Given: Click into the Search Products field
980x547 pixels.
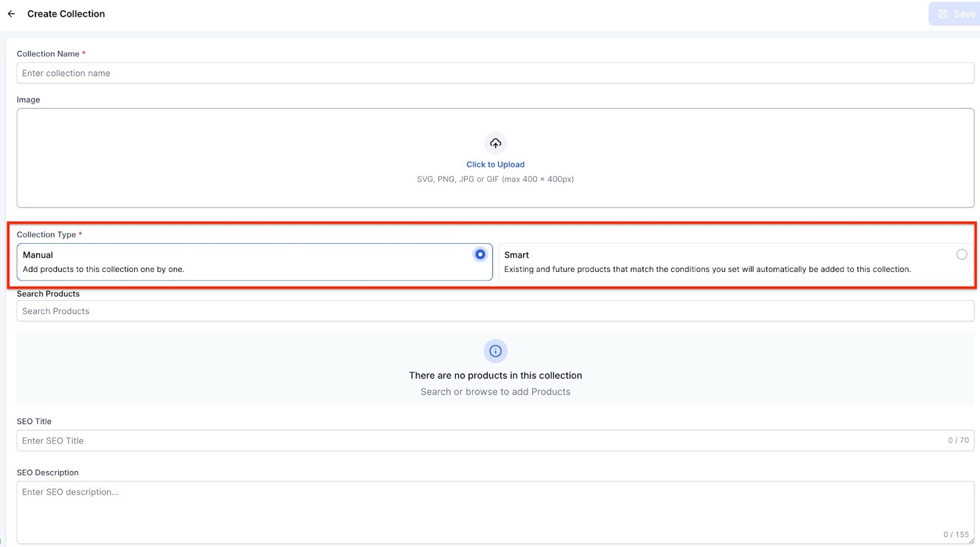Looking at the screenshot, I should [495, 311].
